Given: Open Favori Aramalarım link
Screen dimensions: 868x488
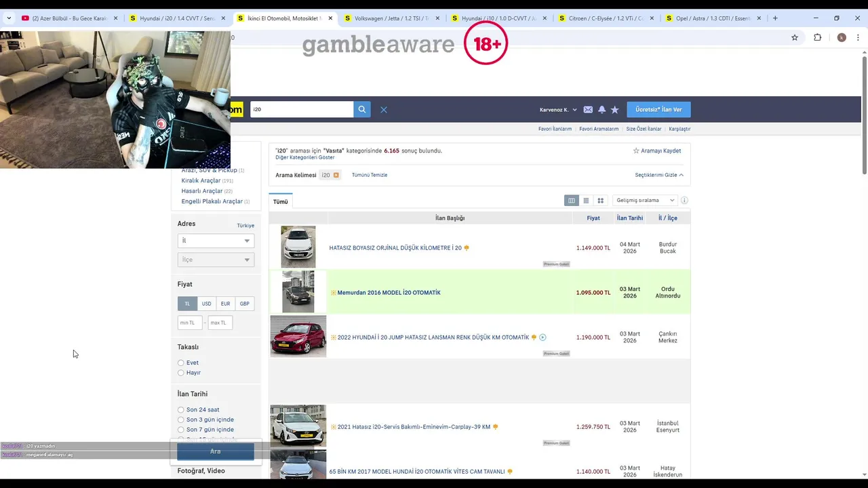Looking at the screenshot, I should pos(599,129).
